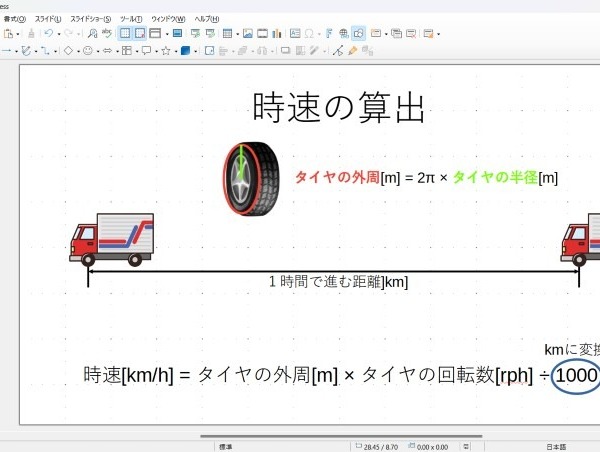600x452 pixels.
Task: Toggle the display grid button
Action: (x=125, y=34)
